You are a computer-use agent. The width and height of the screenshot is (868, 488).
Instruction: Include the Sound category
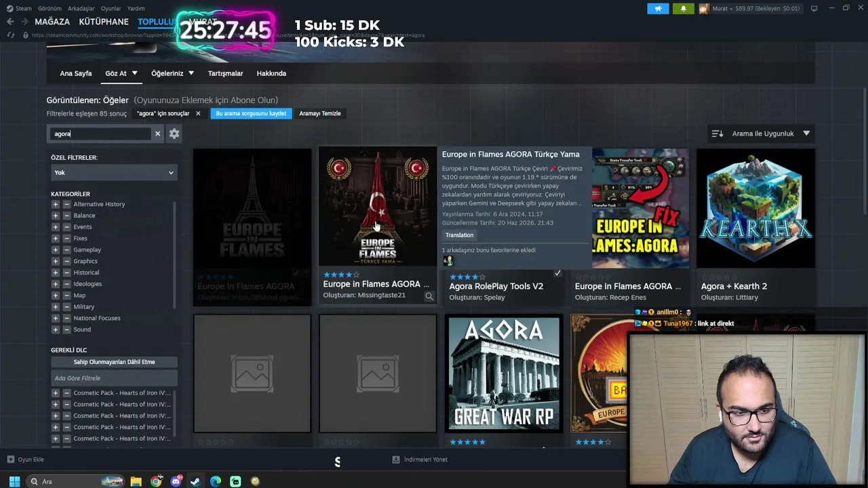(56, 329)
